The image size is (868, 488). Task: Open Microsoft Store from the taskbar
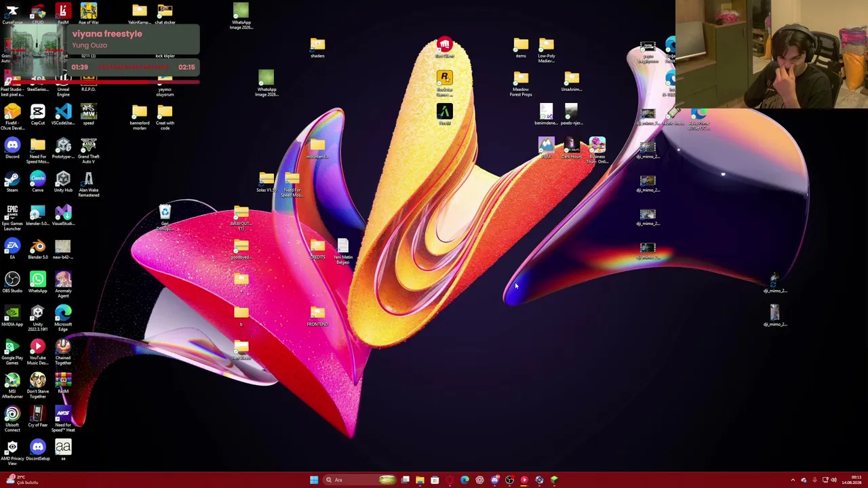(x=435, y=480)
